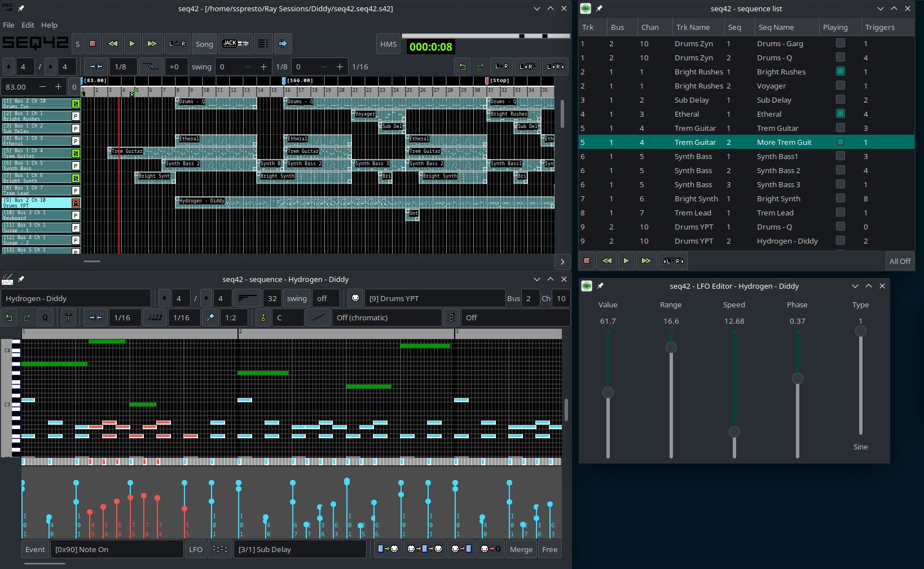Click the JACK sync icon
Image resolution: width=924 pixels, height=569 pixels.
click(x=235, y=43)
